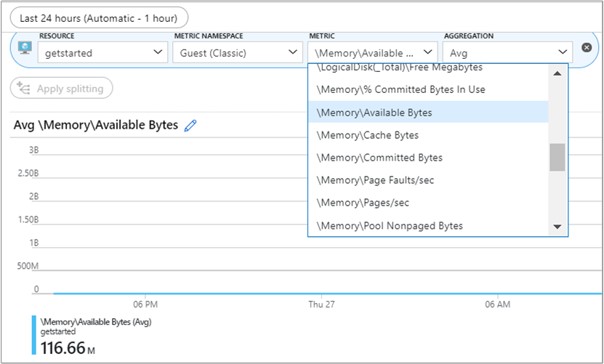
Task: Click the virtual machine resource icon
Action: coord(25,48)
